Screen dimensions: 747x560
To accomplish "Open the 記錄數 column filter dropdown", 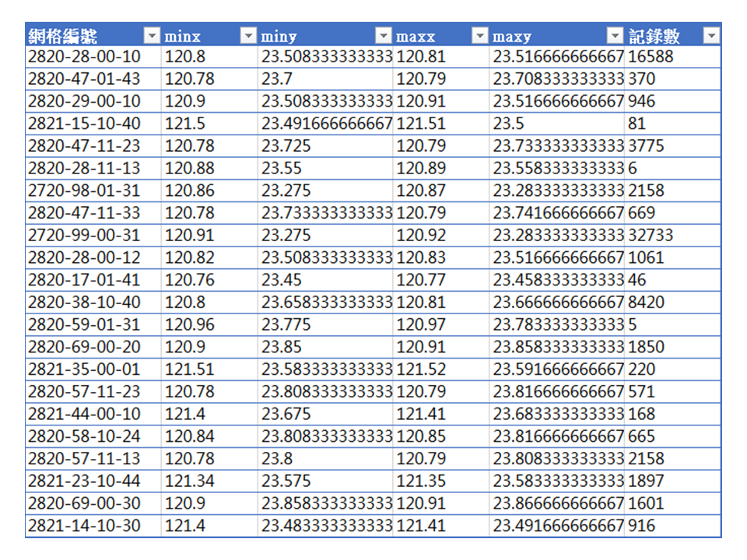I will tap(710, 36).
